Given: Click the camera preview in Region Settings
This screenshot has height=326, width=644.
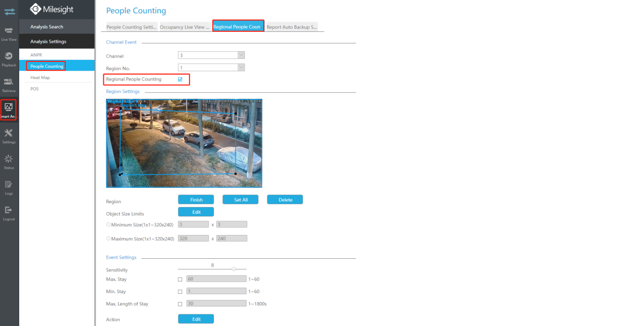Looking at the screenshot, I should click(184, 143).
